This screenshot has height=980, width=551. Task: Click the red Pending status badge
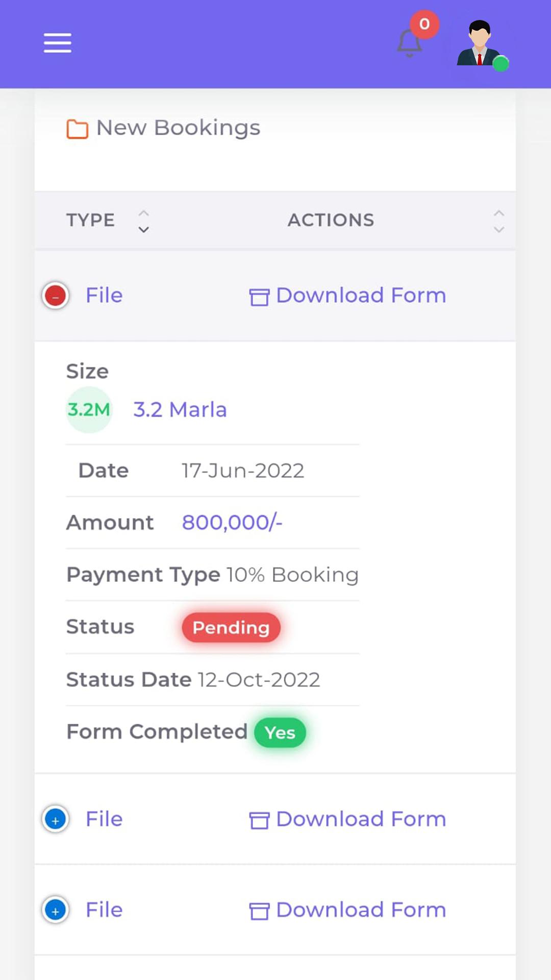click(231, 627)
